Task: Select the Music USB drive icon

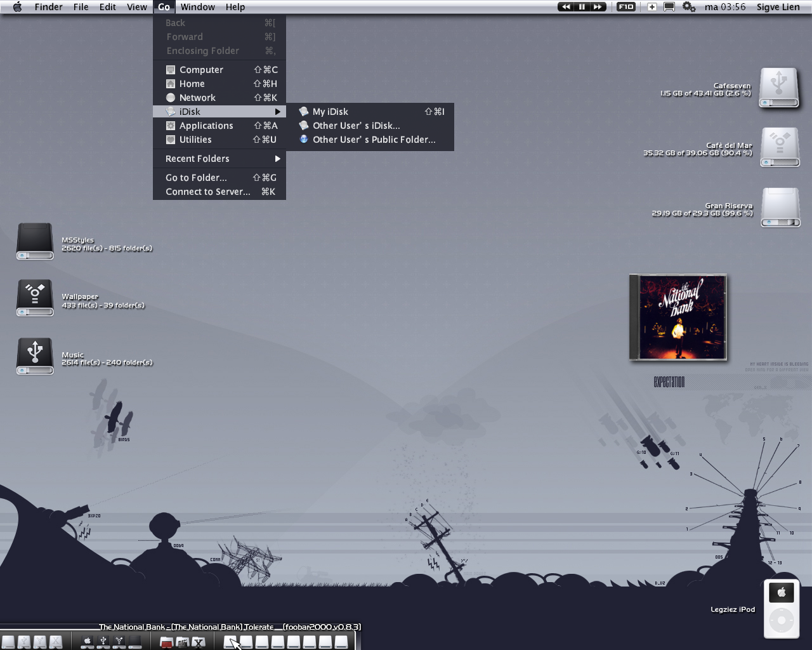Action: [x=35, y=356]
